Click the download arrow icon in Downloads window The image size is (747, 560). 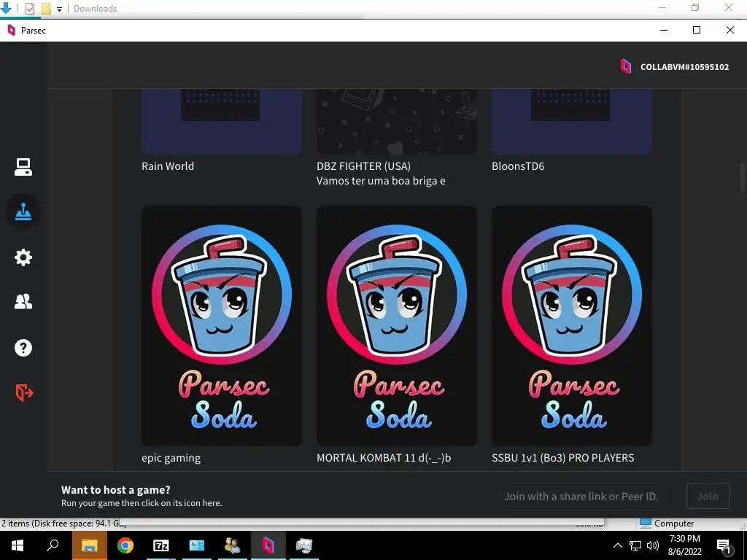pyautogui.click(x=6, y=8)
